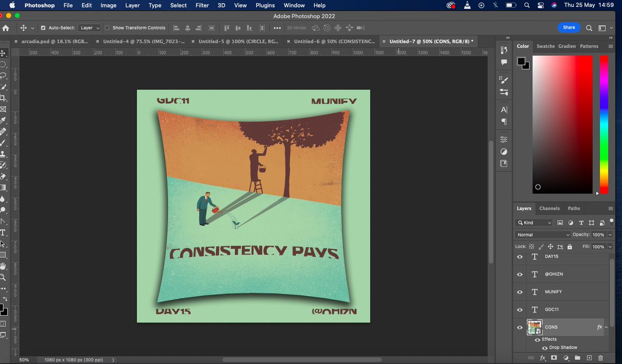Open the Layer menu
Screen dimensions: 622x364
(x=132, y=5)
